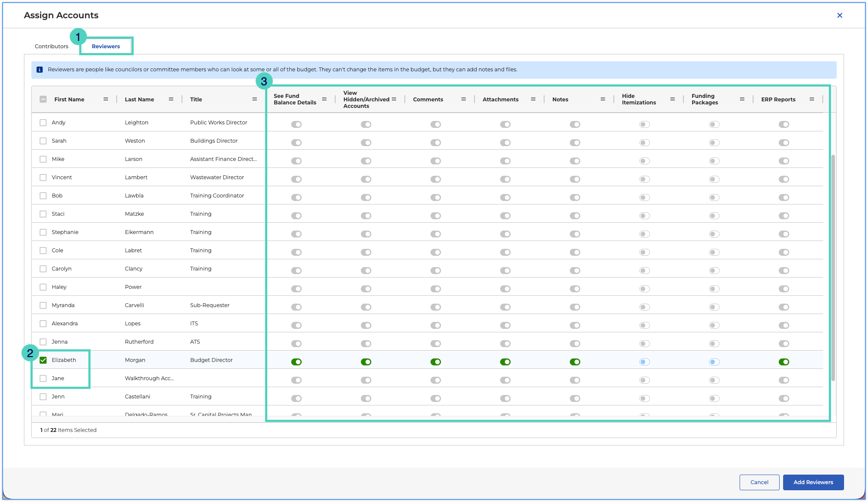Click the Add Reviewers button

(x=813, y=482)
